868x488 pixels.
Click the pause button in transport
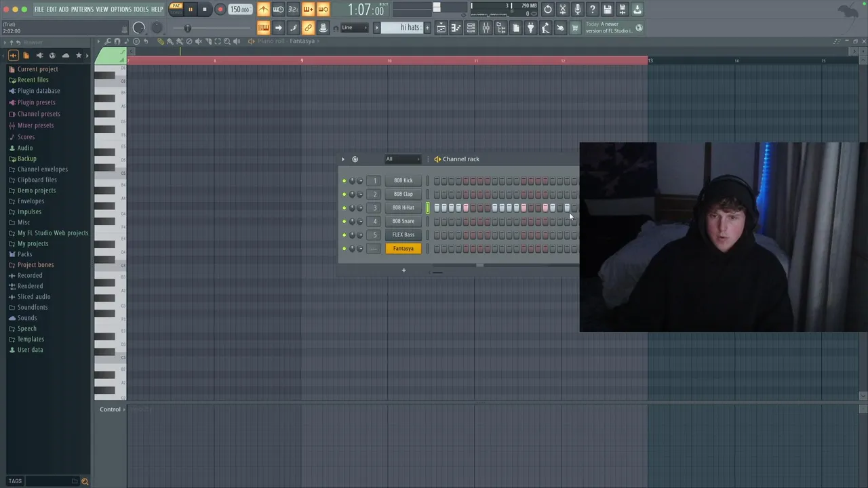pos(191,9)
